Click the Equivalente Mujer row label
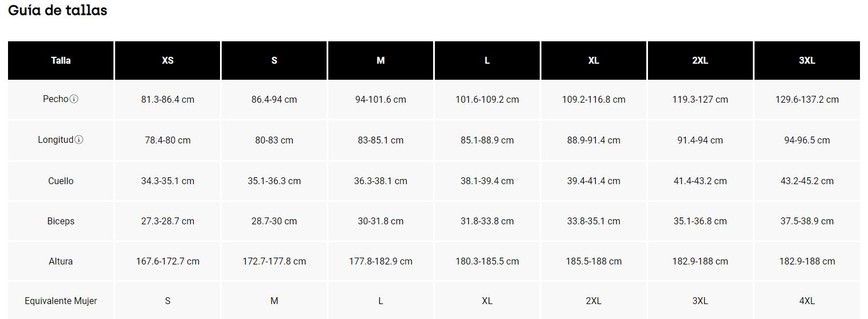 click(61, 301)
